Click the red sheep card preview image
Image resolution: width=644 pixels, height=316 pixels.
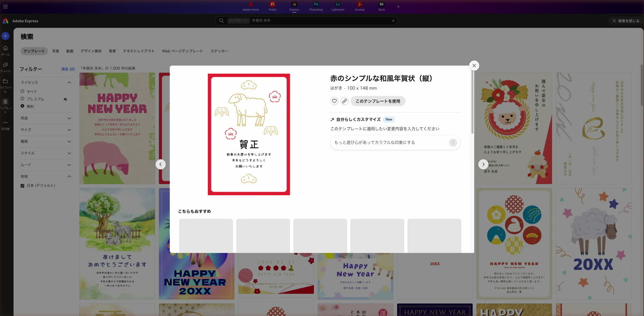tap(249, 134)
